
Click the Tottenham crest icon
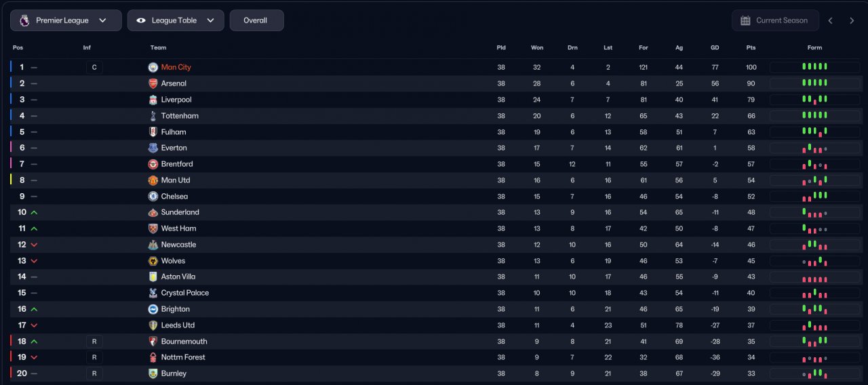(153, 116)
